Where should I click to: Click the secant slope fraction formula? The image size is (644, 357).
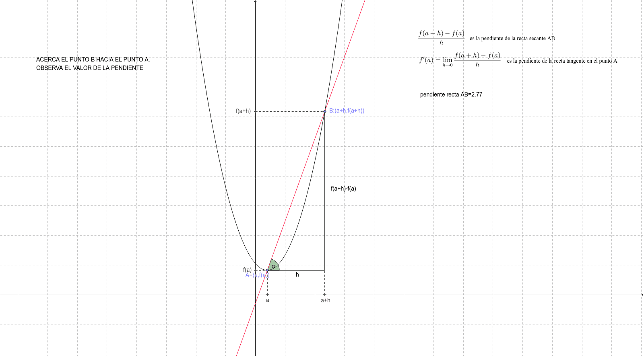coord(441,37)
